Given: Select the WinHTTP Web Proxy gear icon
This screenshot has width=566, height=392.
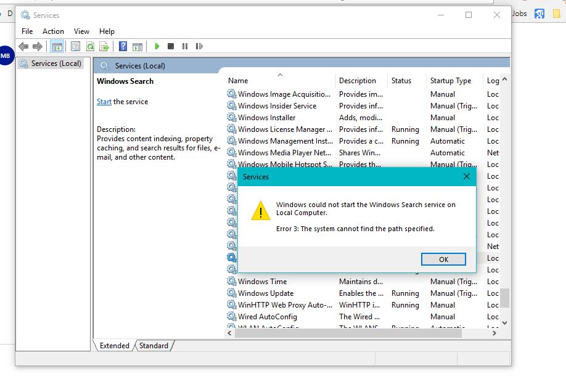Looking at the screenshot, I should point(232,304).
